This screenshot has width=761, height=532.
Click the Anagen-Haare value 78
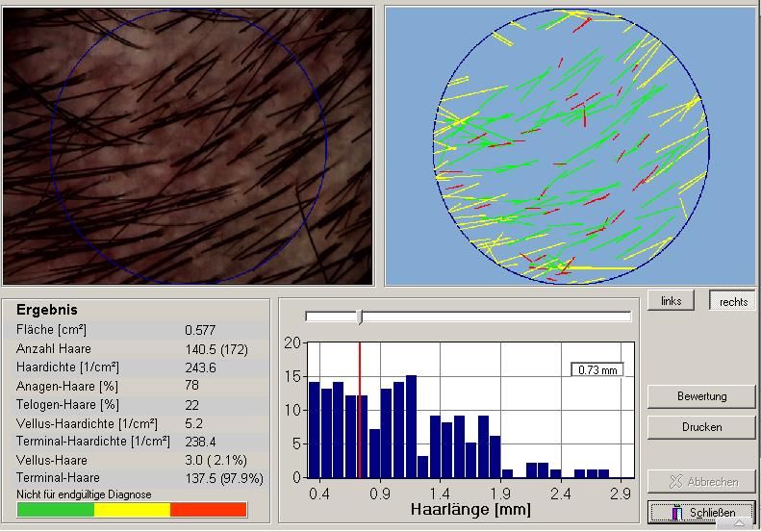[x=191, y=386]
